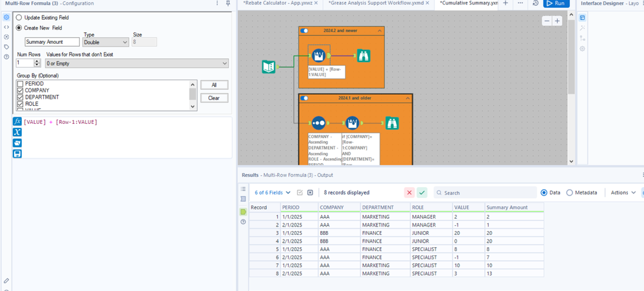
Task: Open Interface Designer Properties gear icon
Action: click(582, 48)
